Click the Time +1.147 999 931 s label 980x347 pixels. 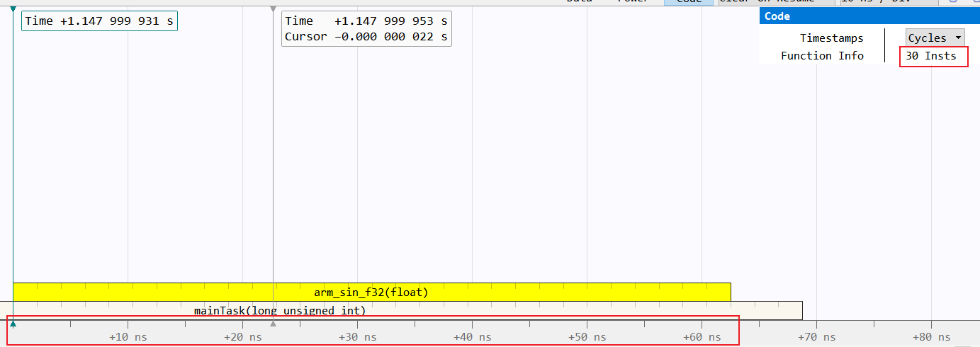click(x=99, y=21)
